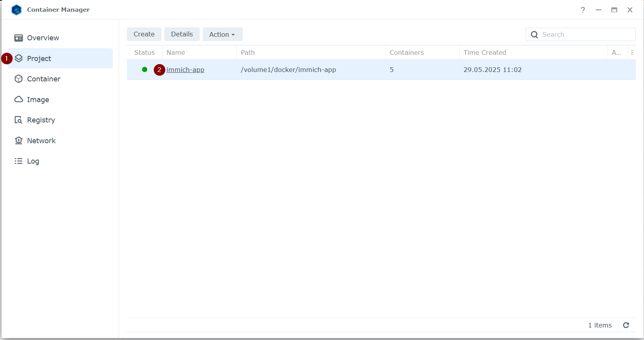
Task: Maximize the Container Manager window
Action: tap(614, 10)
